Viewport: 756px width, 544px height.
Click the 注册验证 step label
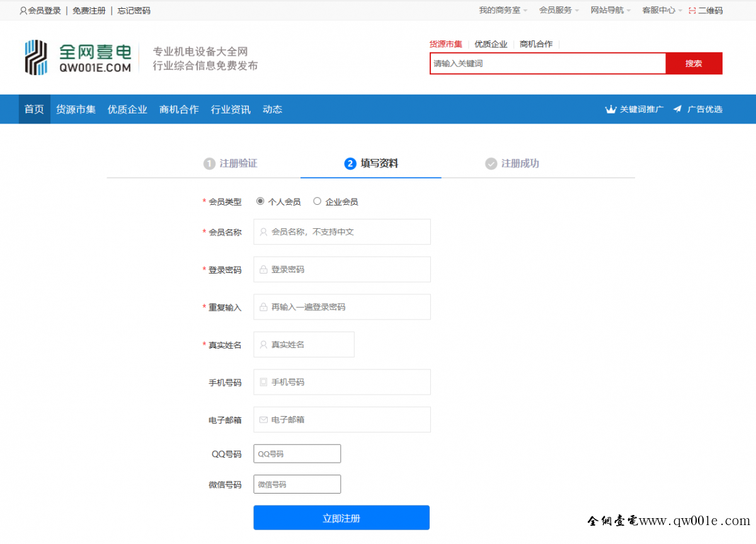(x=238, y=164)
